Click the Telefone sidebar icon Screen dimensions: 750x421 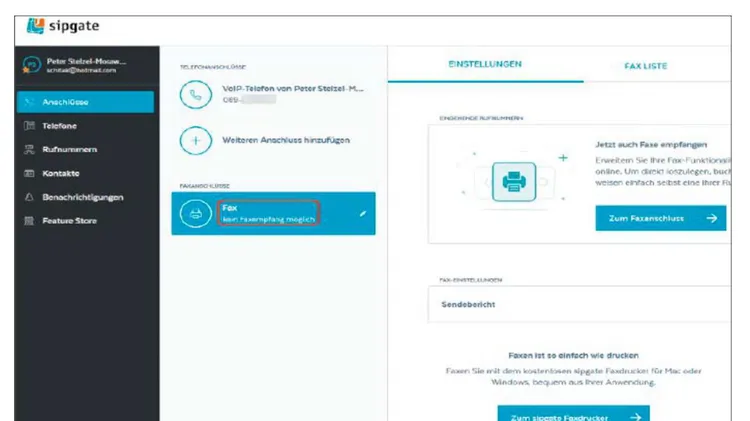(29, 126)
